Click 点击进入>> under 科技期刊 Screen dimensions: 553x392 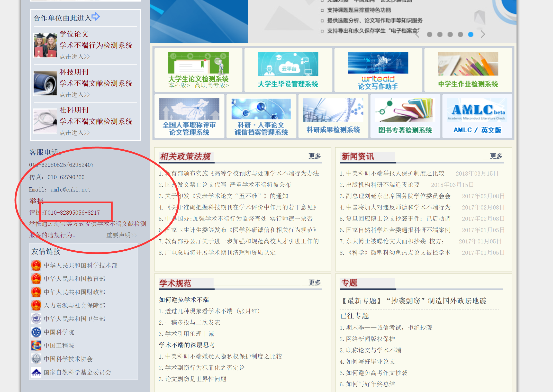75,95
